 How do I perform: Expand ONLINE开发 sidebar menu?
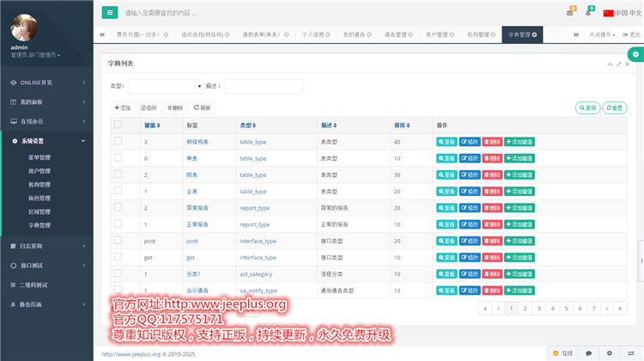pos(47,83)
